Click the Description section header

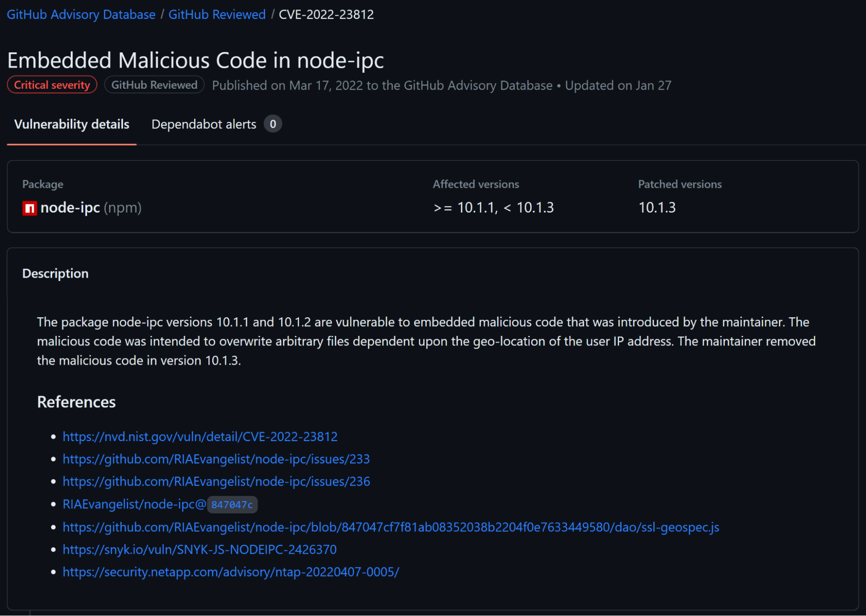tap(55, 274)
